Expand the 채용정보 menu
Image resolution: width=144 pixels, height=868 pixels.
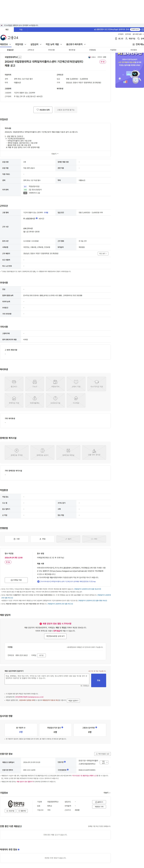click(6, 44)
